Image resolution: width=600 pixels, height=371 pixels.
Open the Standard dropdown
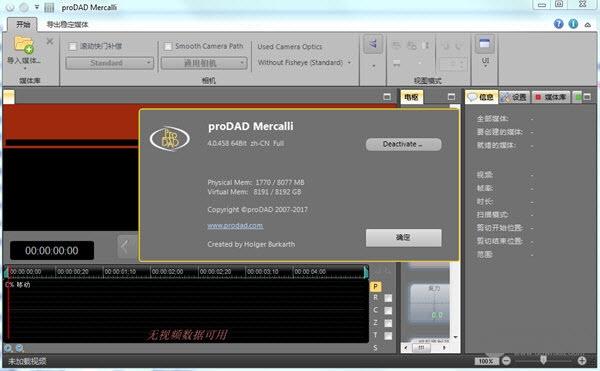(x=109, y=63)
